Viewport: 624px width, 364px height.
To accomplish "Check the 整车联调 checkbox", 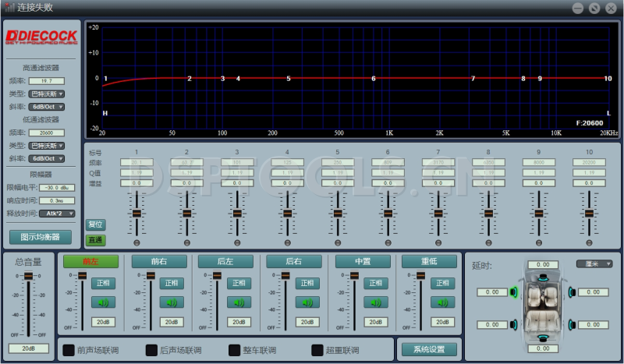I will click(x=235, y=350).
